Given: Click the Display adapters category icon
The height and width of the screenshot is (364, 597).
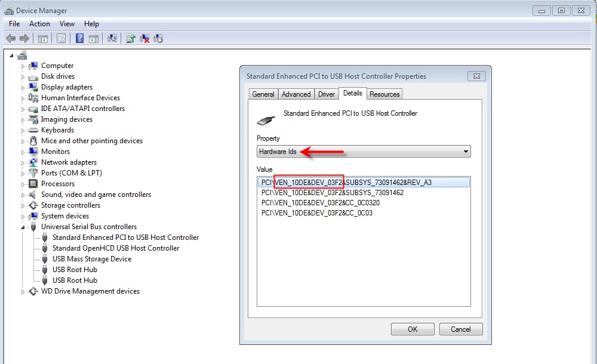Looking at the screenshot, I should (33, 87).
